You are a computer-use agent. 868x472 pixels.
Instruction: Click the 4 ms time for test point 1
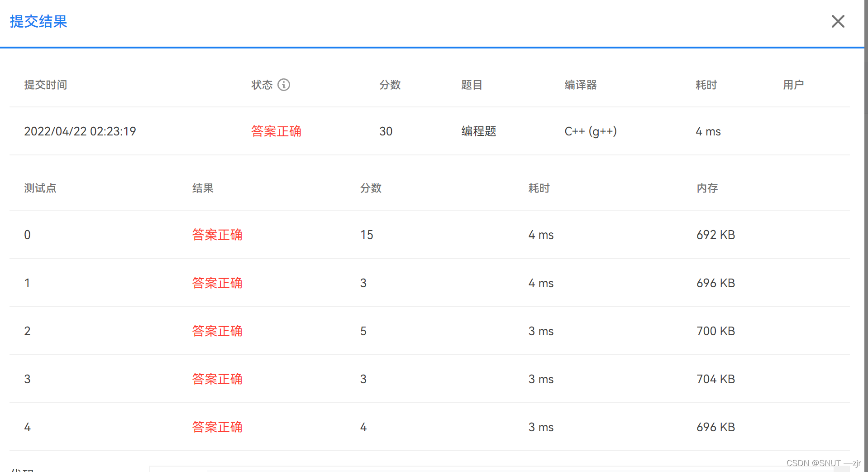click(541, 283)
